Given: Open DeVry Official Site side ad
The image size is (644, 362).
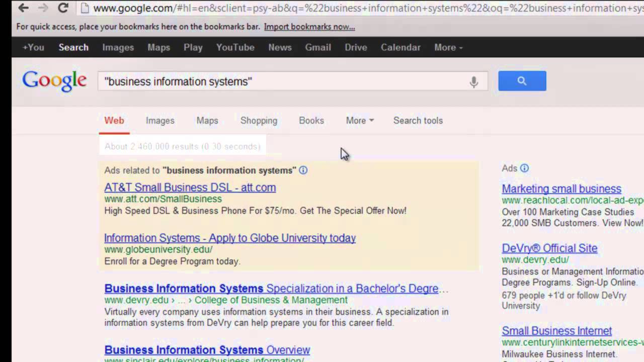Looking at the screenshot, I should (x=549, y=248).
